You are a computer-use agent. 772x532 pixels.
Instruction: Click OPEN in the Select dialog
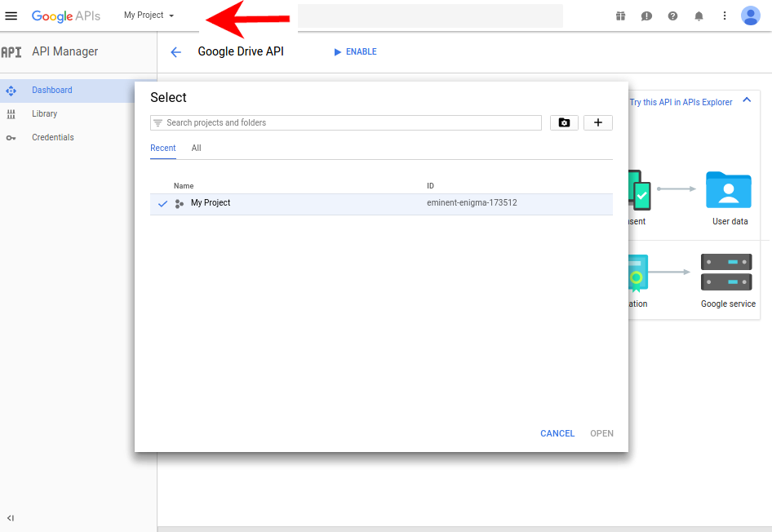[x=601, y=433]
